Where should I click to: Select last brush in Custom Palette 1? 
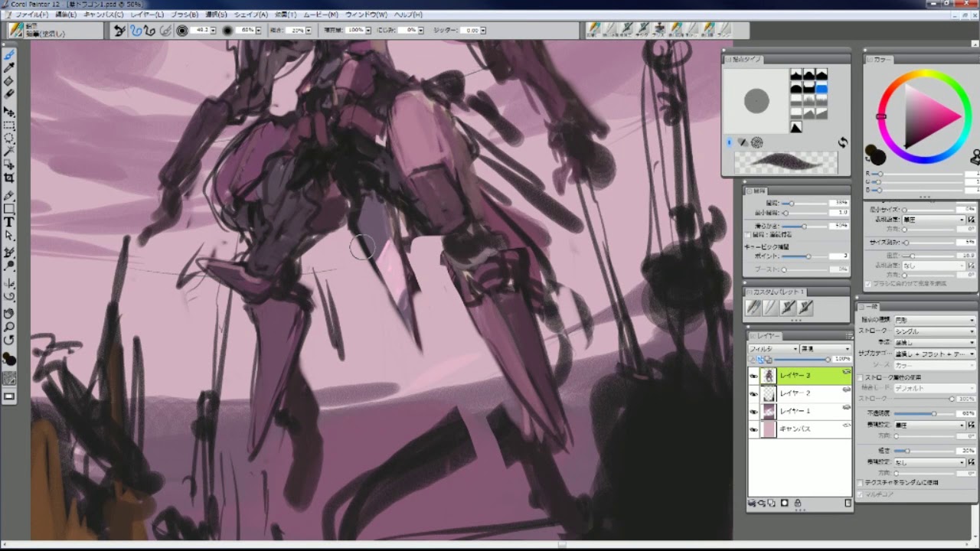point(805,307)
